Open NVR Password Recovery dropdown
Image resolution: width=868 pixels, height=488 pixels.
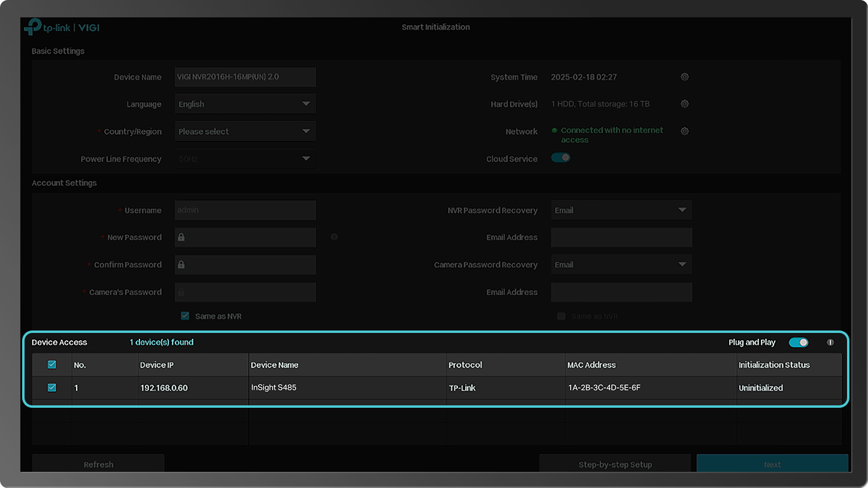[621, 210]
